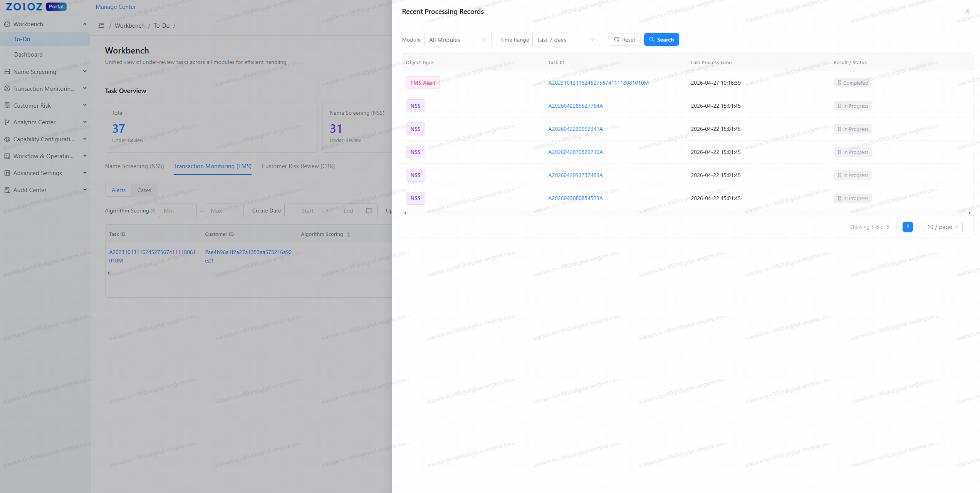
Task: Open the 10 / page size dropdown
Action: click(943, 227)
